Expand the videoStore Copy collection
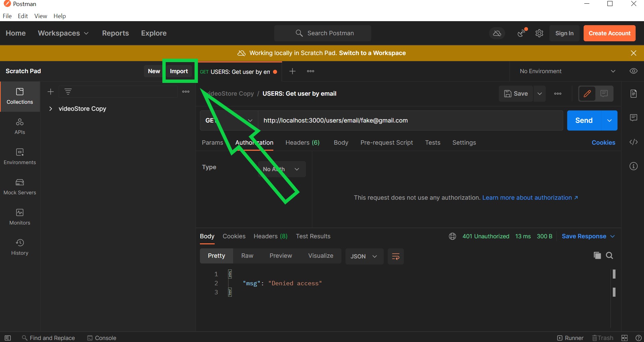 (x=51, y=109)
